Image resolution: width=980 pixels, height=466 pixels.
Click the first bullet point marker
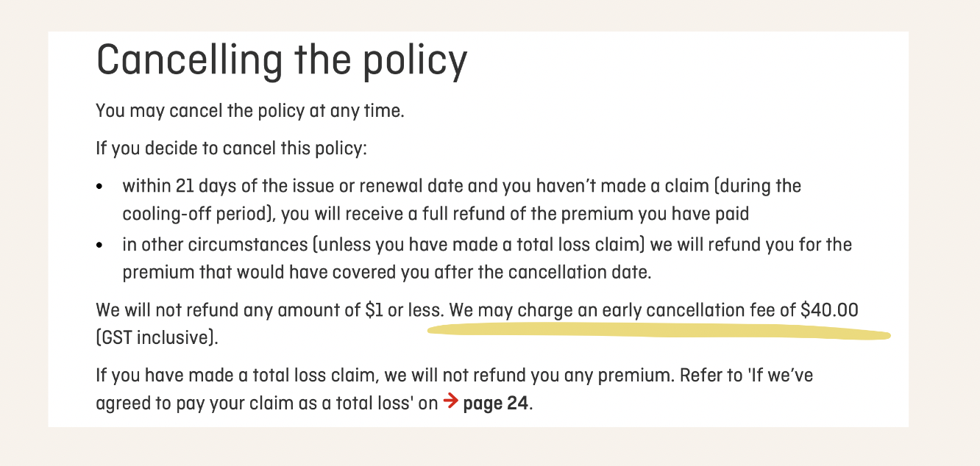point(100,187)
